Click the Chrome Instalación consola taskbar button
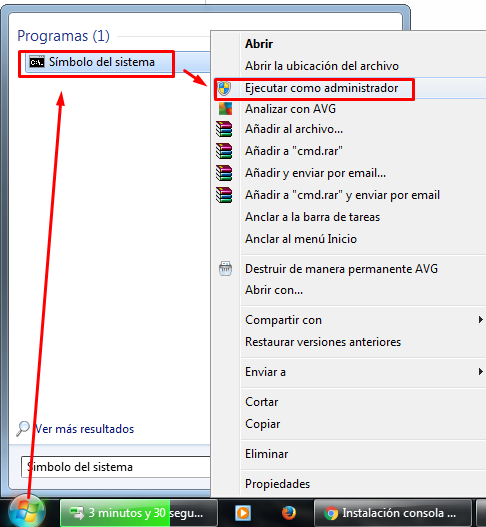Viewport: 486px width, 527px height. point(392,513)
